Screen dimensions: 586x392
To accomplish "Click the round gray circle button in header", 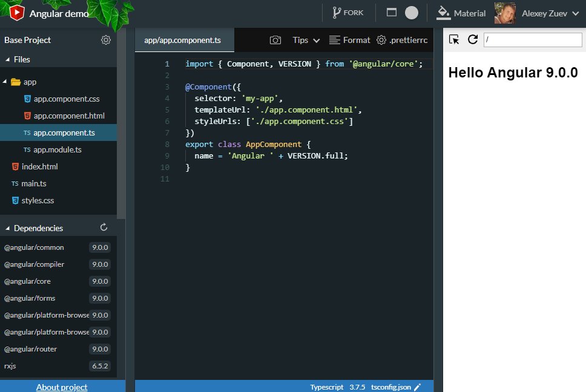I will coord(412,13).
